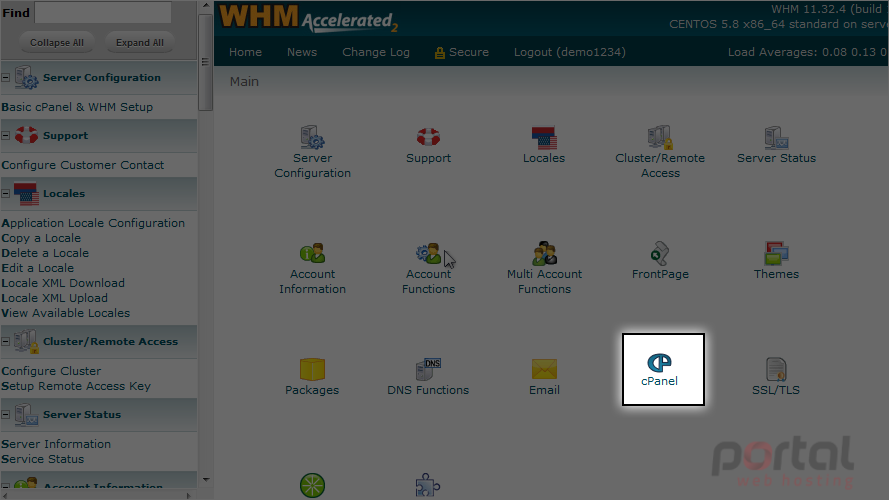889x500 pixels.
Task: Open the Server Configuration icon in Main
Action: [312, 137]
